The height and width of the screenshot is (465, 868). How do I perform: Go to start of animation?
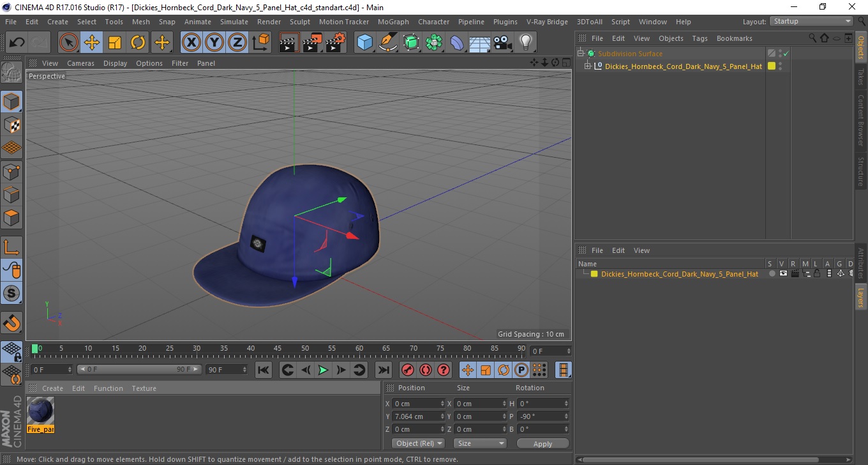(264, 370)
